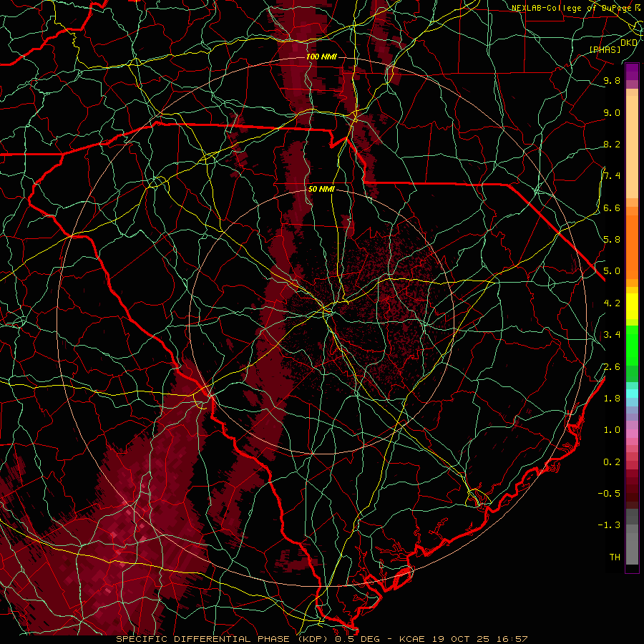The width and height of the screenshot is (644, 644).
Task: Click the 9.8 value on color scale
Action: click(x=612, y=80)
